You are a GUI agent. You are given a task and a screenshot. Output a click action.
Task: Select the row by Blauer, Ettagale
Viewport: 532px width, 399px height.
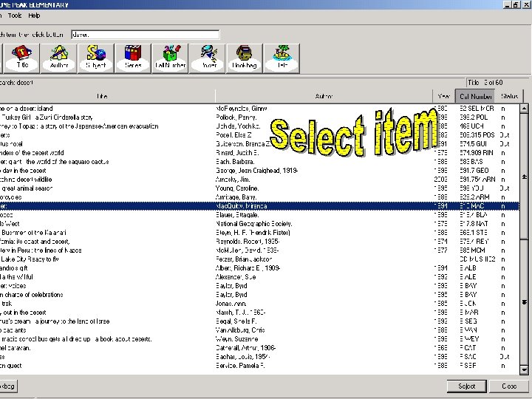[259, 215]
